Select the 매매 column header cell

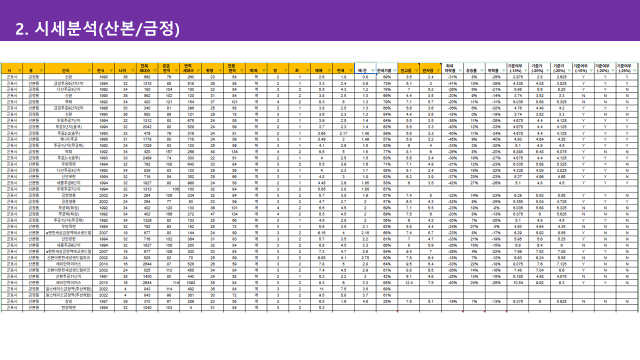pyautogui.click(x=321, y=68)
